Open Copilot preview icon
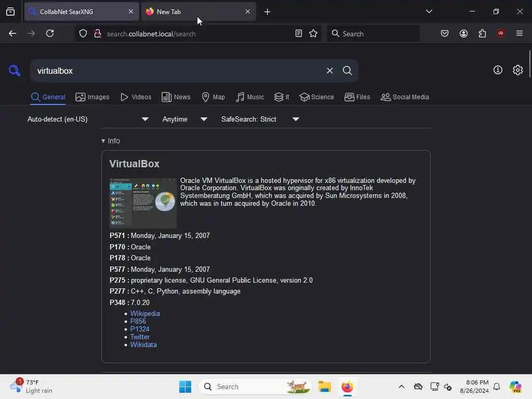 click(x=515, y=387)
